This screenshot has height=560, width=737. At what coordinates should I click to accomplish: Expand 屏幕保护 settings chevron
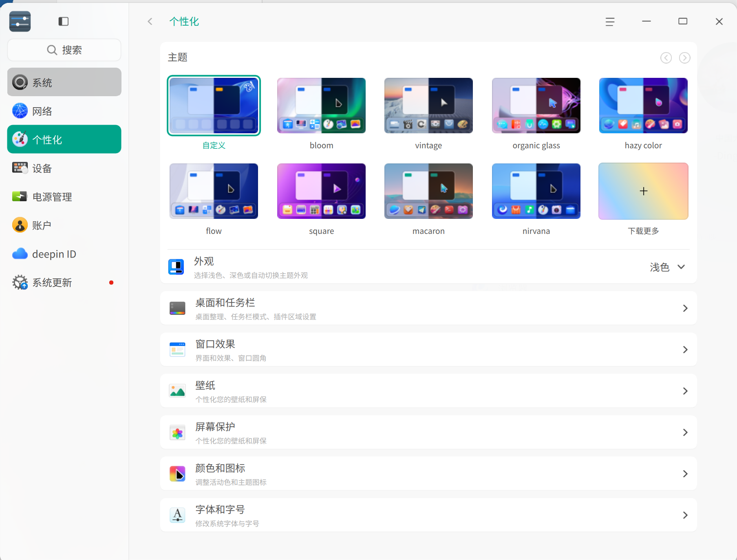point(685,432)
